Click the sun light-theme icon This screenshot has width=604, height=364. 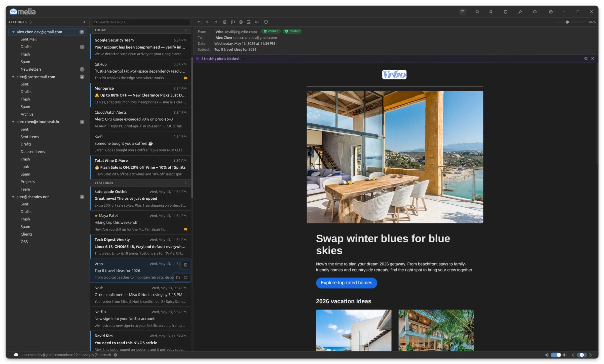point(573,355)
